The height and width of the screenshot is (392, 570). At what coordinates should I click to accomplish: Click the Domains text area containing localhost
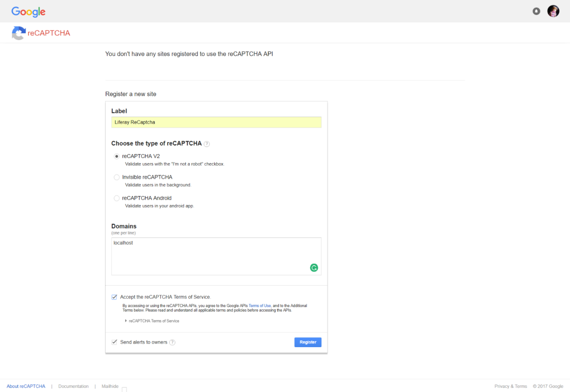pyautogui.click(x=216, y=256)
